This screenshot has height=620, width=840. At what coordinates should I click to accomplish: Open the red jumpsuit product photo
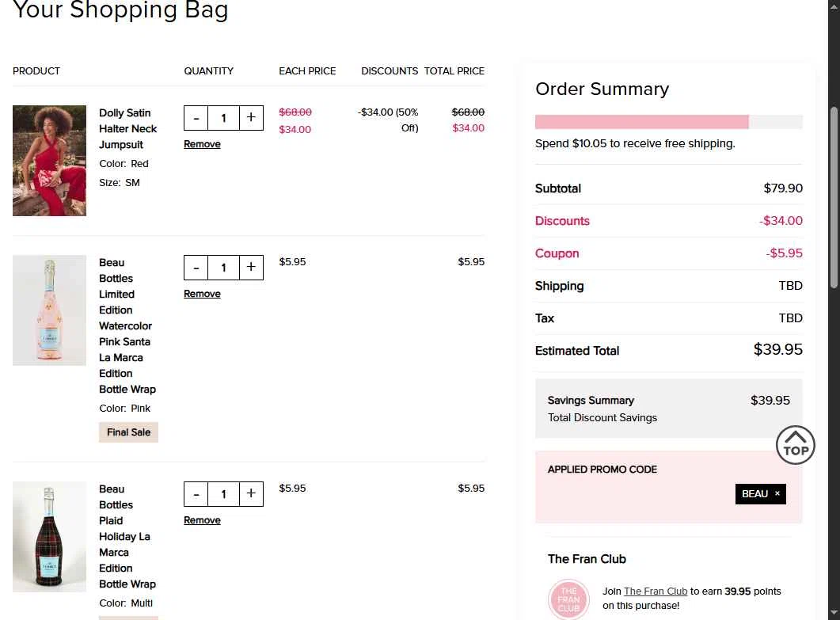click(x=49, y=161)
